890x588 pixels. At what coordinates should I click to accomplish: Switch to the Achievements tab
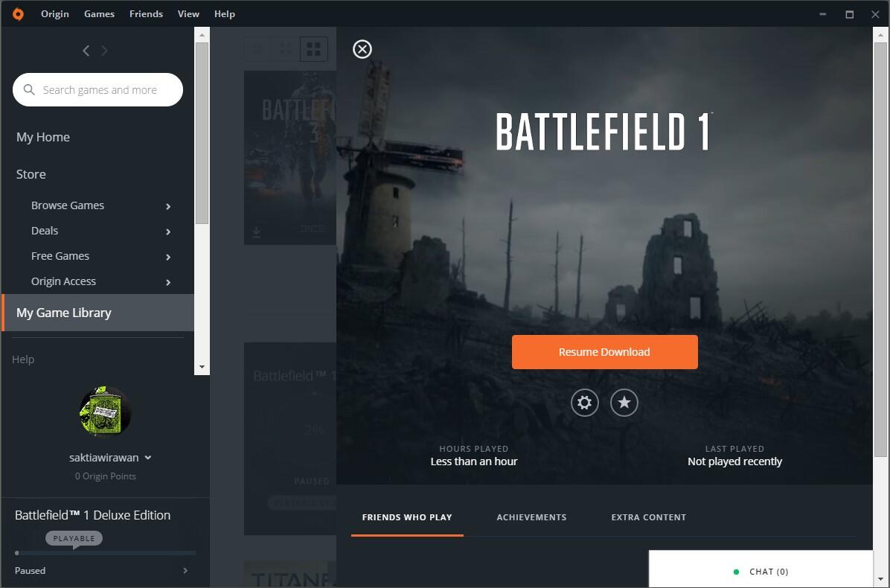coord(531,517)
